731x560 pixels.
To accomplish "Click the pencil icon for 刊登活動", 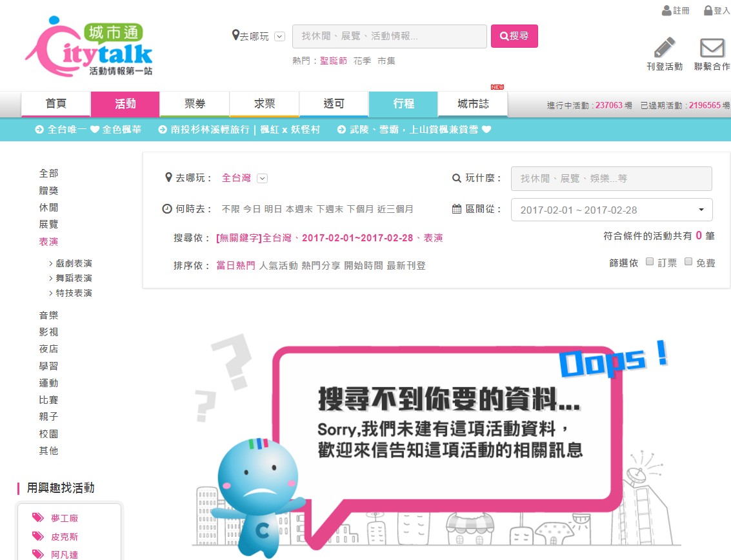I will (x=664, y=48).
